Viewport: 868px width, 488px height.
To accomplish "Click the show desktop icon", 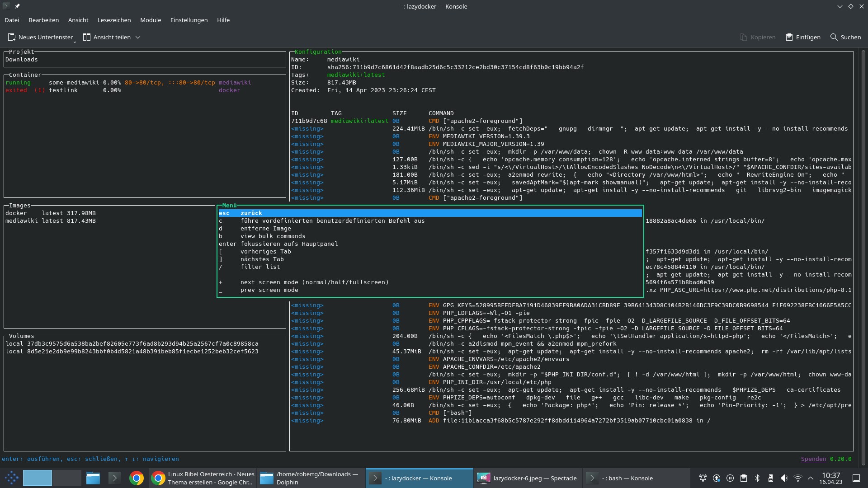I will [856, 478].
